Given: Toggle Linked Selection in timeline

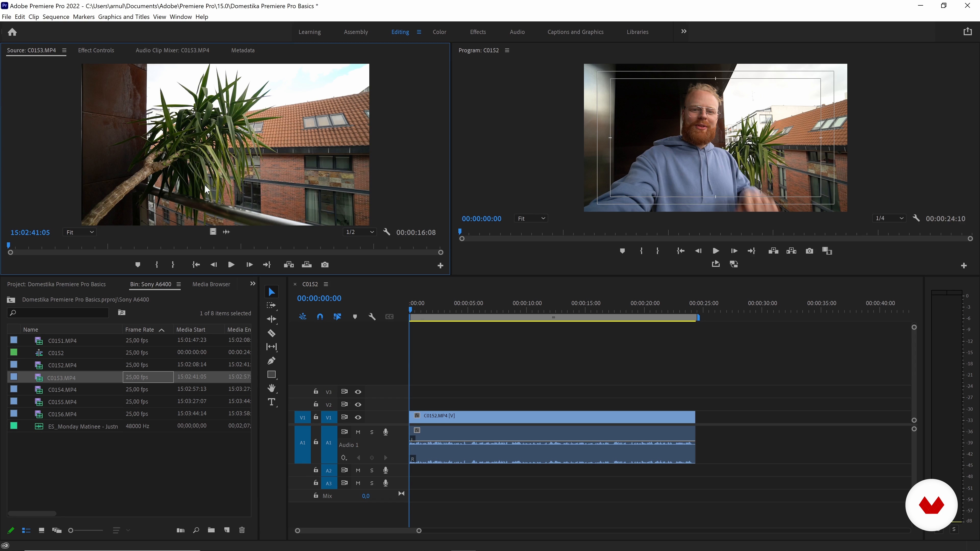Looking at the screenshot, I should 337,317.
